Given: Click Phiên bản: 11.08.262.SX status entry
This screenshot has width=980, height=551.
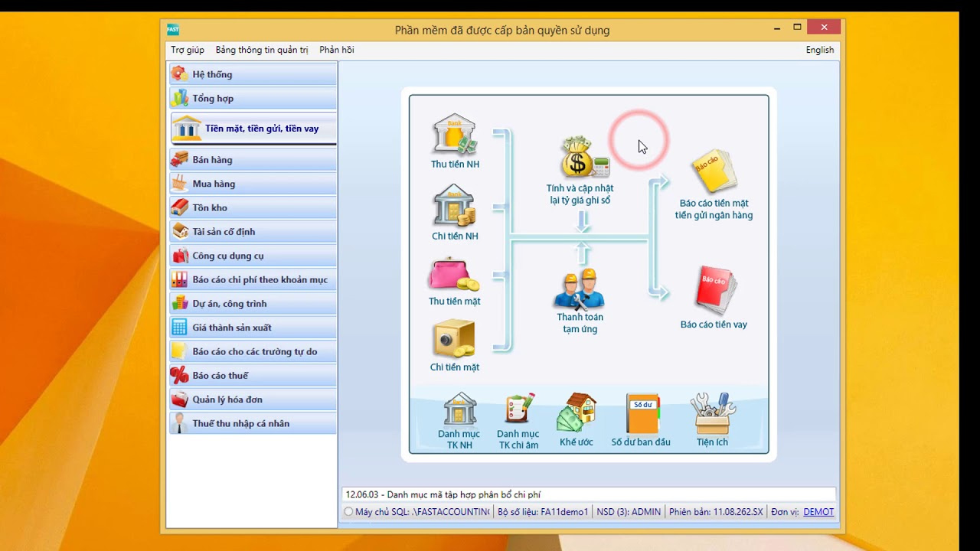Looking at the screenshot, I should [x=716, y=512].
